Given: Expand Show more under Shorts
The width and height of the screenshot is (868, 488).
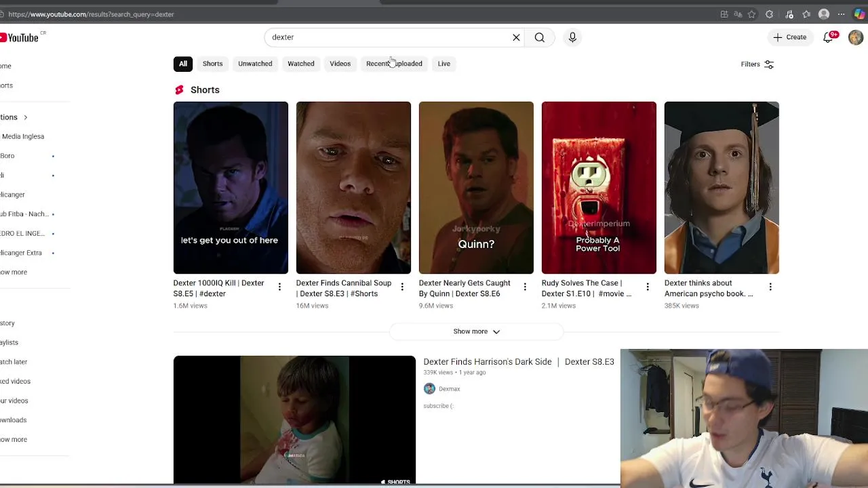Looking at the screenshot, I should click(476, 331).
